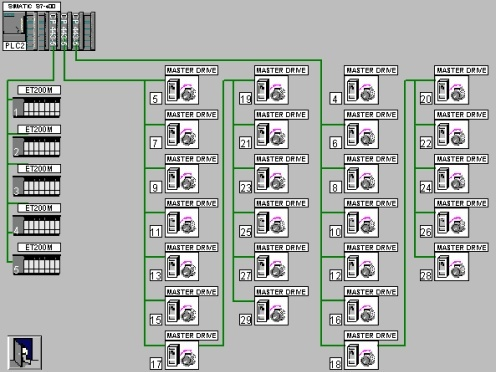Viewport: 496px width, 372px height.
Task: Open Master Drive 21 icon
Action: (272, 134)
